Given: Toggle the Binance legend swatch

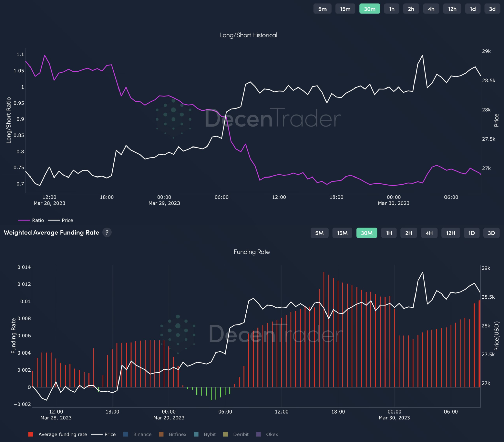Looking at the screenshot, I should coord(126,434).
